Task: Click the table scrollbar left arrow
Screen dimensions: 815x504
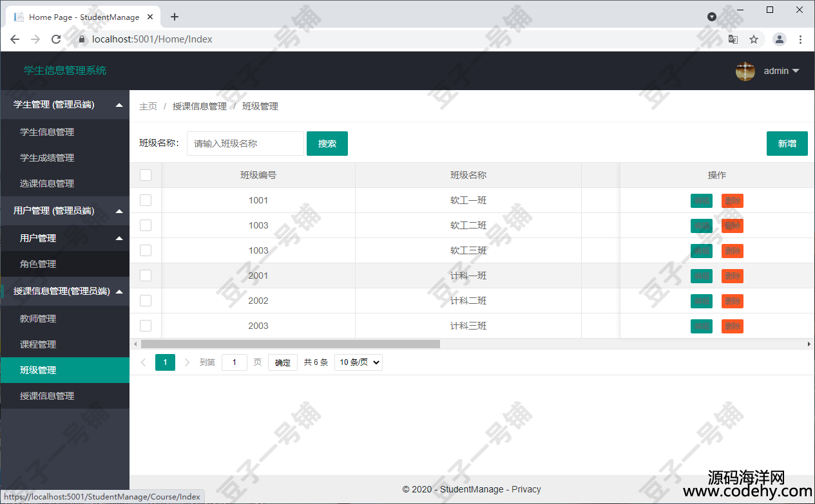Action: [135, 344]
